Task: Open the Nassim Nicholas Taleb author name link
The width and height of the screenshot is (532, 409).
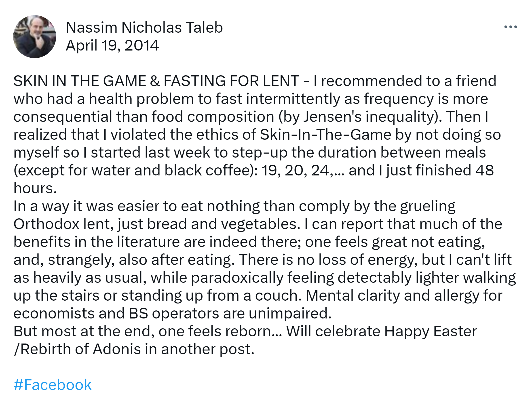Action: [144, 27]
